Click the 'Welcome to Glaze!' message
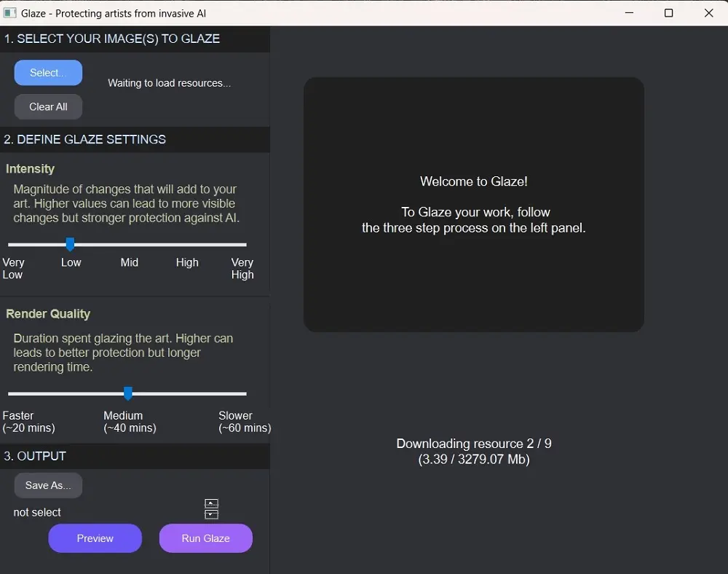Image resolution: width=728 pixels, height=574 pixels. pos(474,181)
